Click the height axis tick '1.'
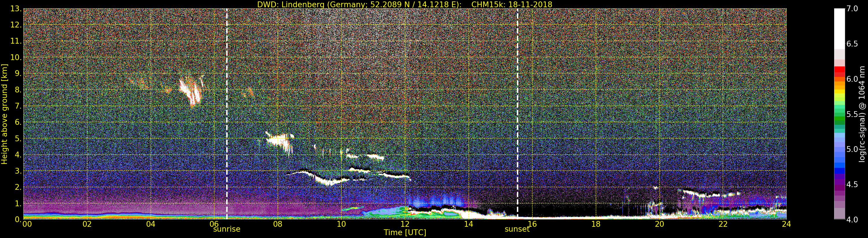The width and height of the screenshot is (868, 238). pos(18,203)
